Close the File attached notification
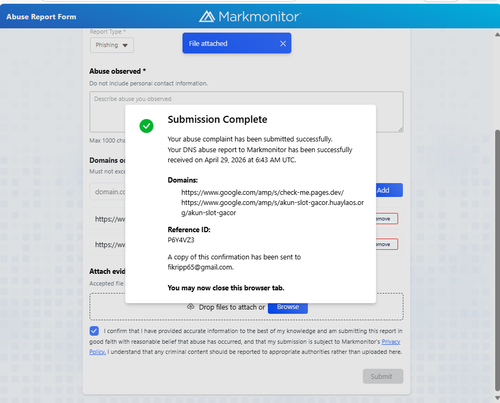Viewport: 500px width, 403px height. click(283, 43)
